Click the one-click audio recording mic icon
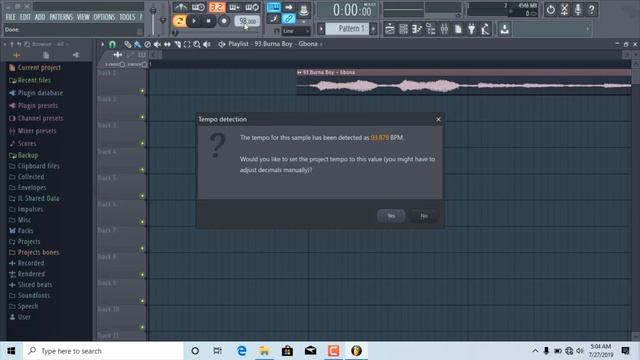Image resolution: width=640 pixels, height=360 pixels. [x=578, y=9]
